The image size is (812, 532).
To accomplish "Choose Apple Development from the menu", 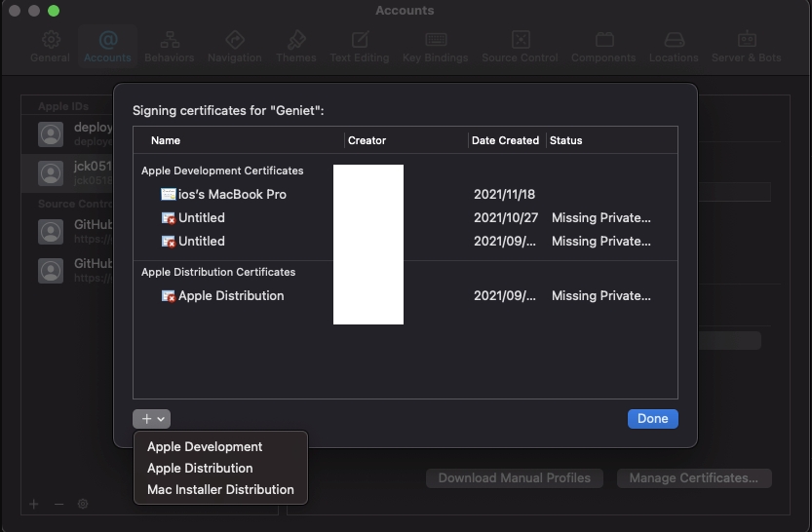I will click(x=205, y=446).
